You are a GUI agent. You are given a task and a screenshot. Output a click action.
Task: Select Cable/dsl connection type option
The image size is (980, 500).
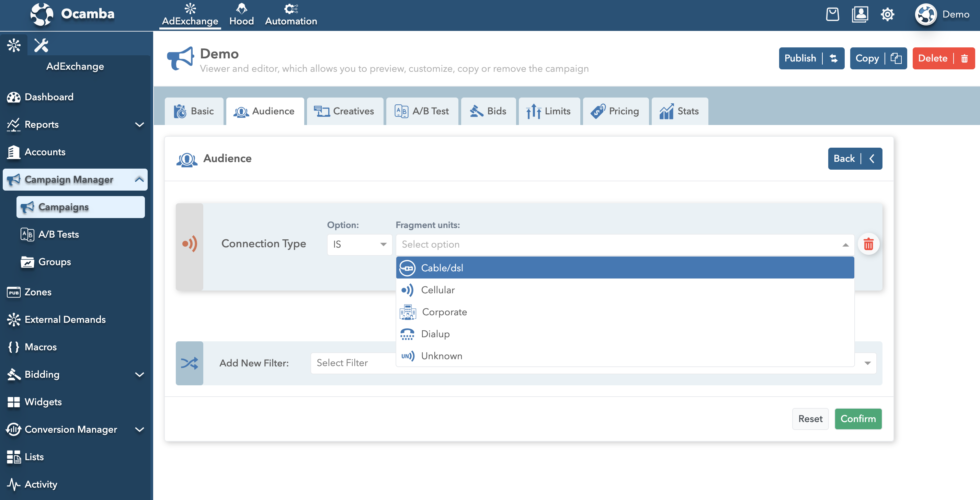pyautogui.click(x=625, y=267)
